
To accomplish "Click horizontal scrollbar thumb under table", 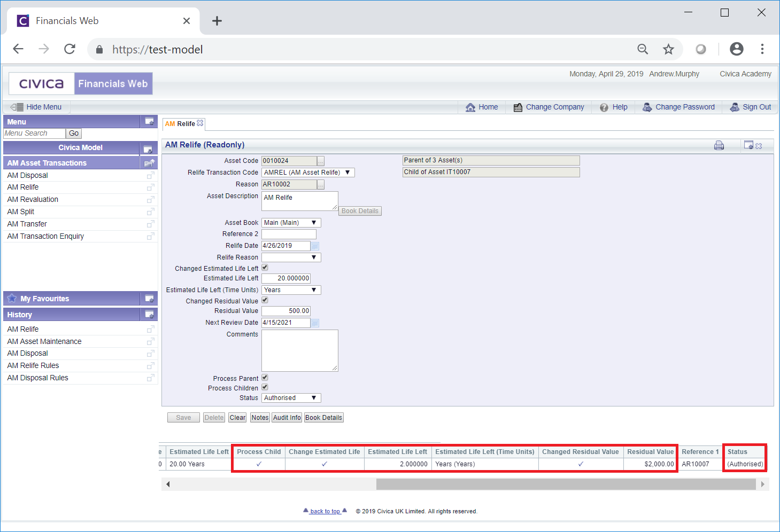I will pyautogui.click(x=566, y=484).
